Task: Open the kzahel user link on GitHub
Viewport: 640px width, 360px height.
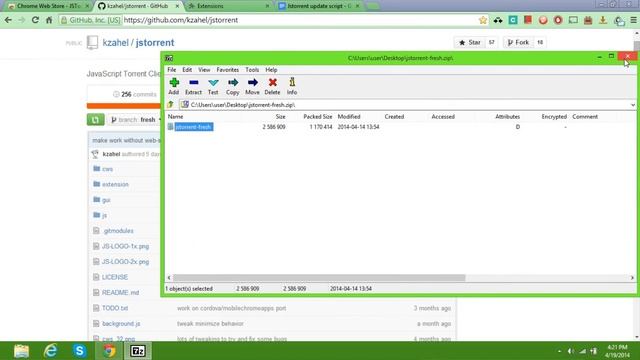Action: click(x=116, y=42)
